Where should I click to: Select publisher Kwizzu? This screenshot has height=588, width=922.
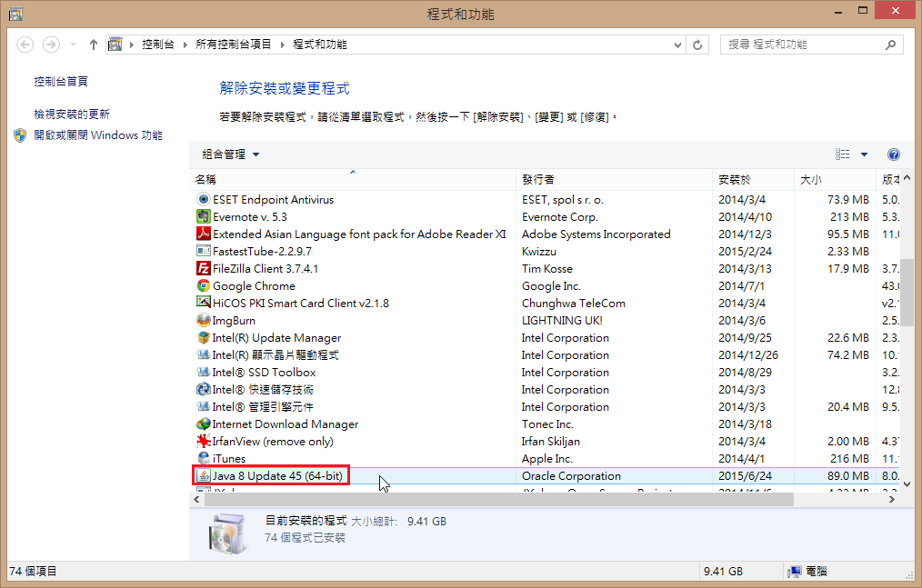pyautogui.click(x=538, y=252)
